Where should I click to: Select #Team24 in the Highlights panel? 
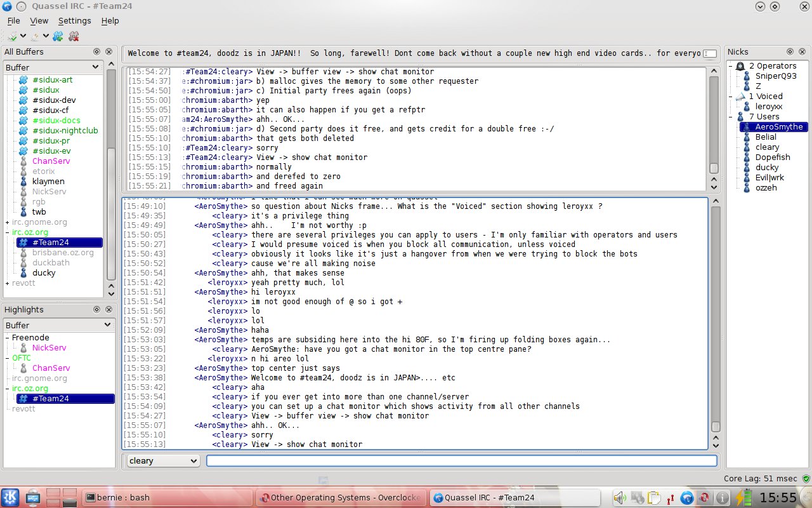click(65, 399)
